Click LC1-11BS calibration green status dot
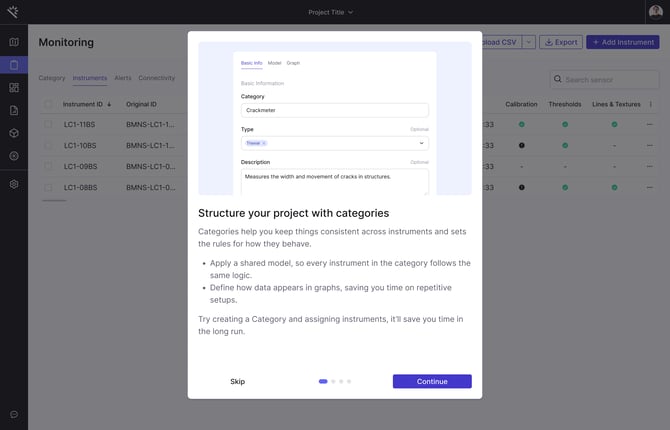Viewport: 670px width, 430px height. [x=522, y=124]
